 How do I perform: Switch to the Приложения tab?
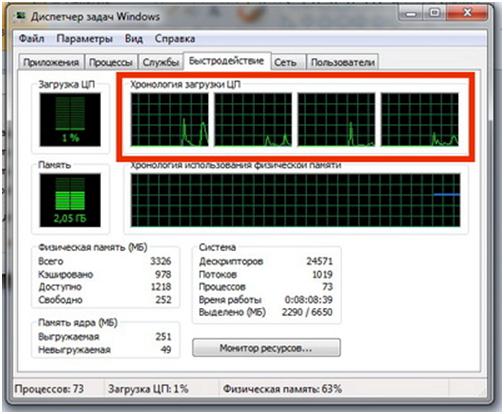[x=51, y=62]
